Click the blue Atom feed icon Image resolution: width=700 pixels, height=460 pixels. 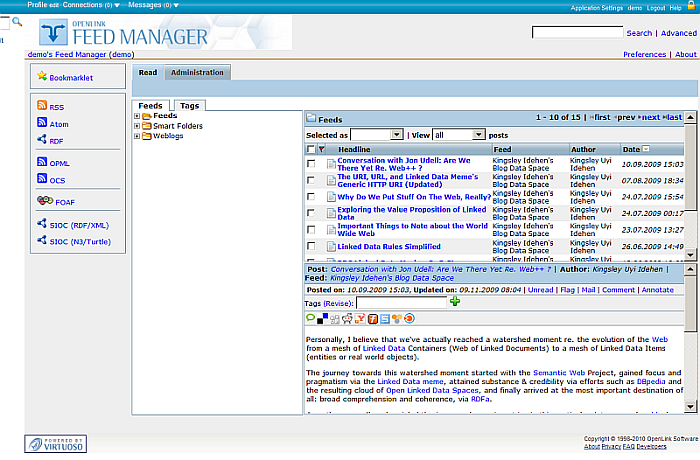[41, 123]
